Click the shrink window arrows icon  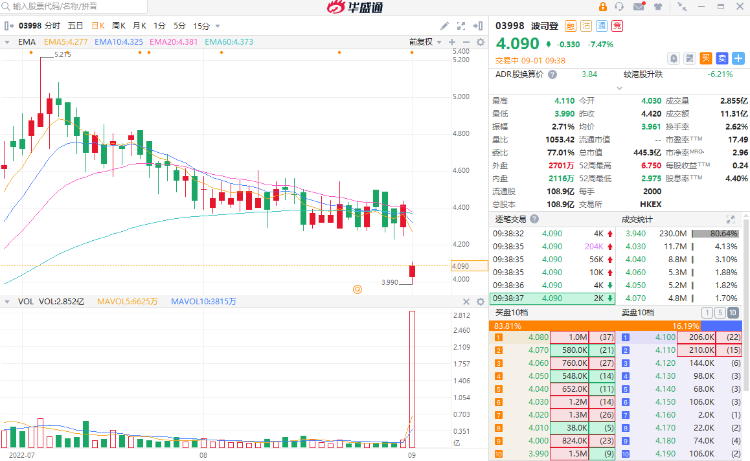(682, 7)
